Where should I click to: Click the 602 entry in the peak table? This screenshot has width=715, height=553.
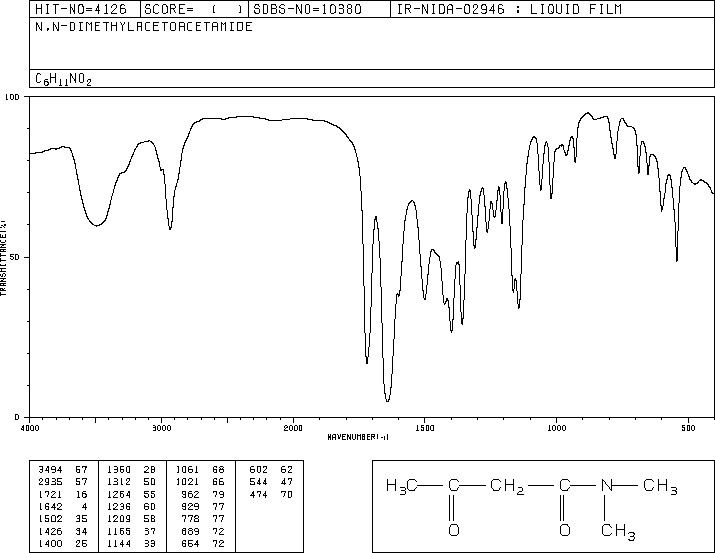(x=258, y=470)
